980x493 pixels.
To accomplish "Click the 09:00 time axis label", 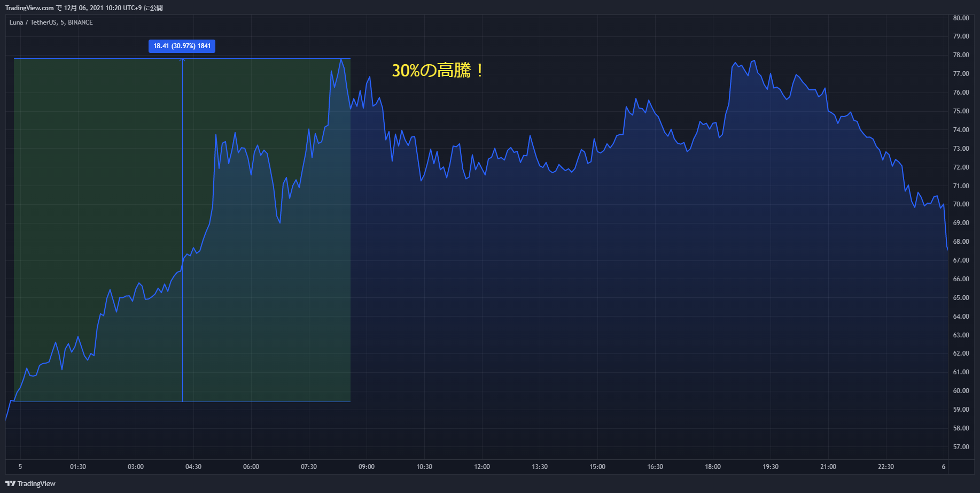I will tap(367, 467).
